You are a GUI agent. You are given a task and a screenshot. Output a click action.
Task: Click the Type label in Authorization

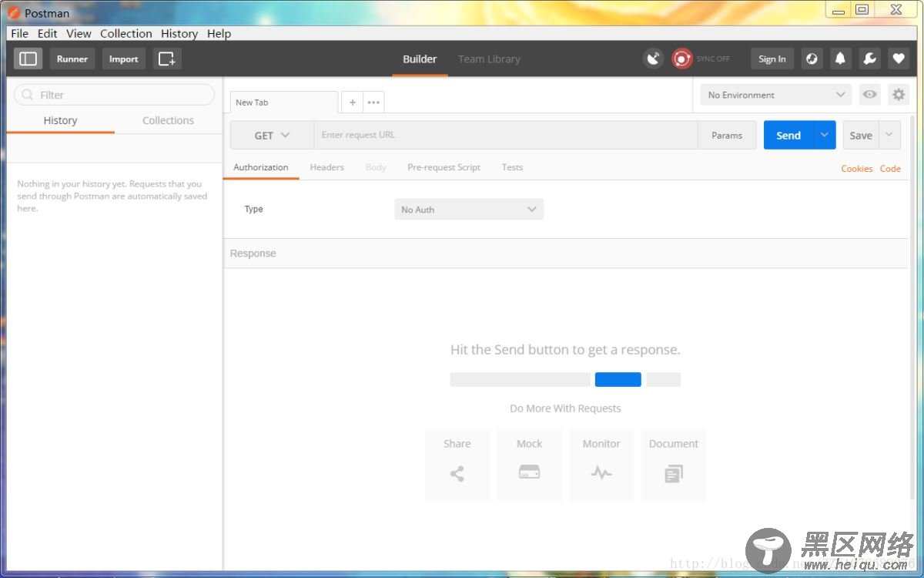[x=253, y=209]
